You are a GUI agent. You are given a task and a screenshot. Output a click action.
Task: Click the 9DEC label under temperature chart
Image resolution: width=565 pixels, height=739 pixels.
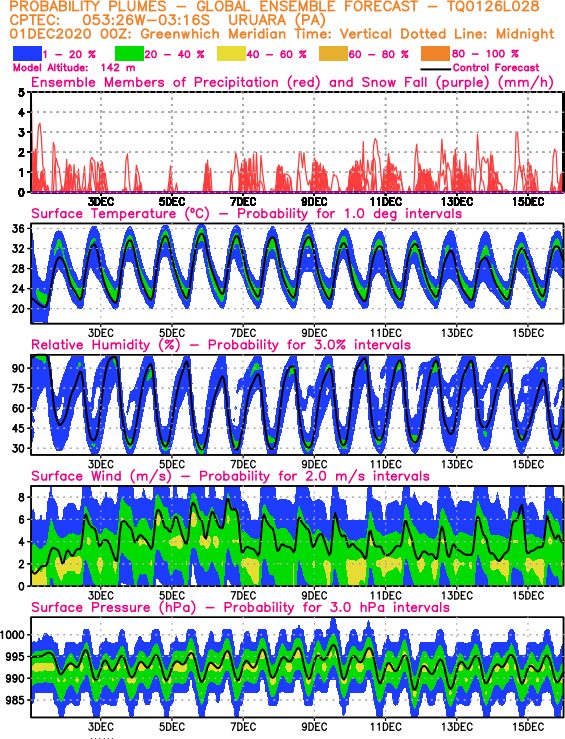click(x=314, y=333)
